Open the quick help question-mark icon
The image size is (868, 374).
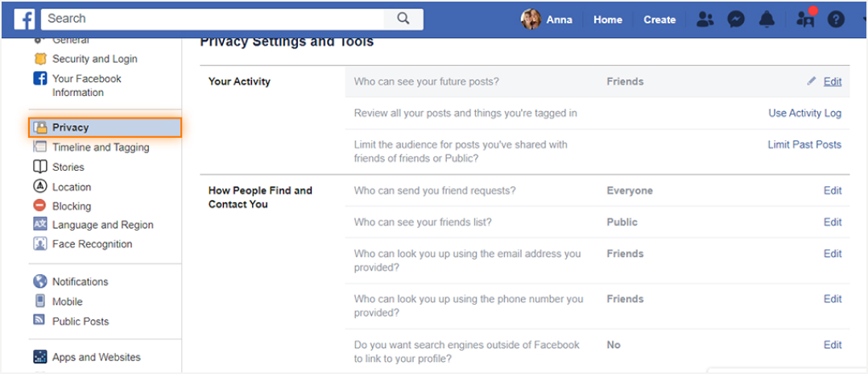[836, 20]
